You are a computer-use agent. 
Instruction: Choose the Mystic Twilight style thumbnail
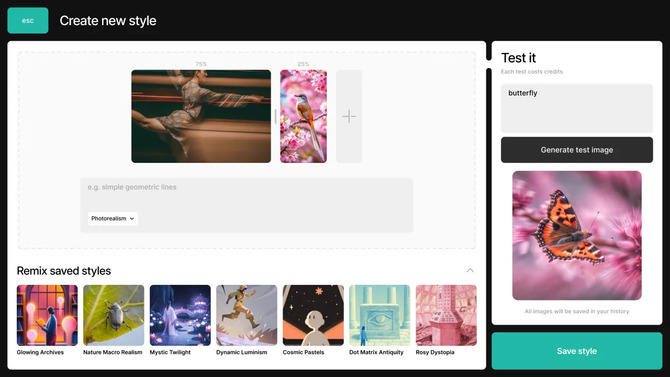[x=180, y=315]
